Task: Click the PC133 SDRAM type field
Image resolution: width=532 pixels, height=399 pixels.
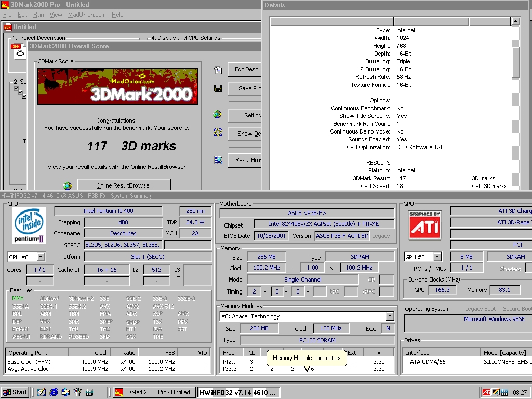Action: [x=317, y=340]
